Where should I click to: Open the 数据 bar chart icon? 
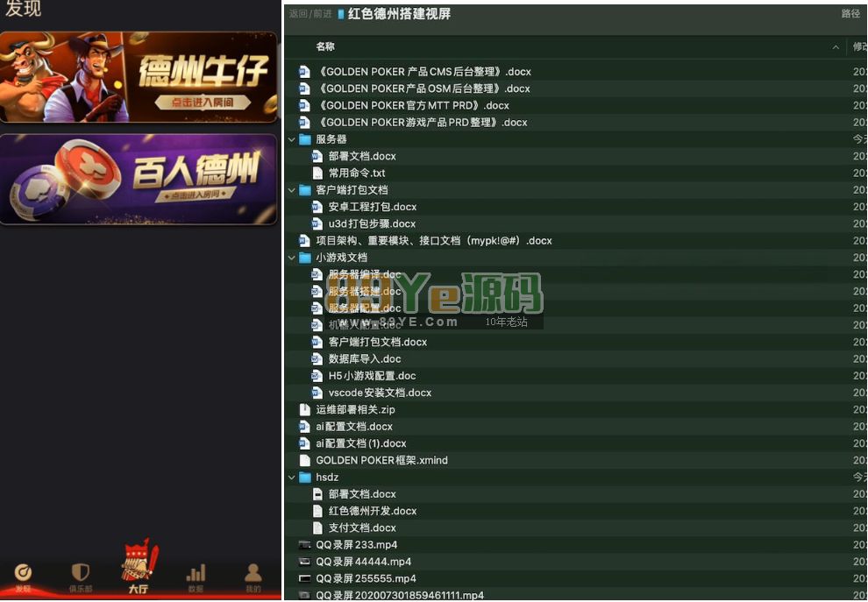coord(196,574)
